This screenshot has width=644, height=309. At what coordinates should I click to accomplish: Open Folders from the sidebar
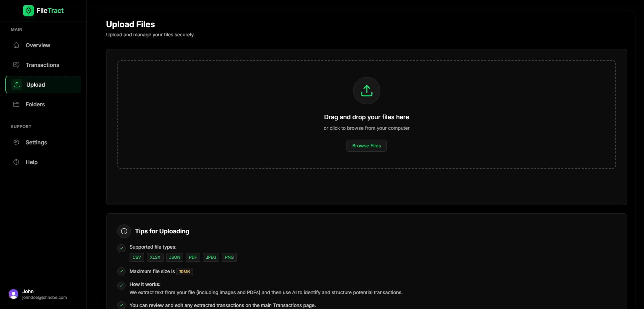(x=43, y=104)
